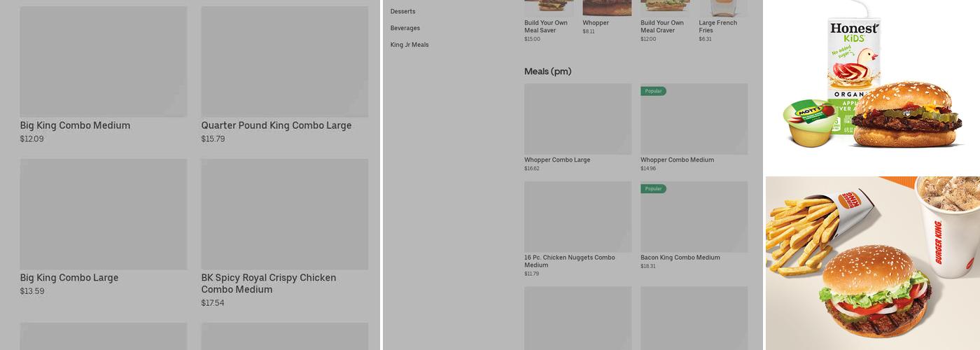Click the Whopper Combo Large image placeholder
This screenshot has height=350, width=980.
[577, 119]
